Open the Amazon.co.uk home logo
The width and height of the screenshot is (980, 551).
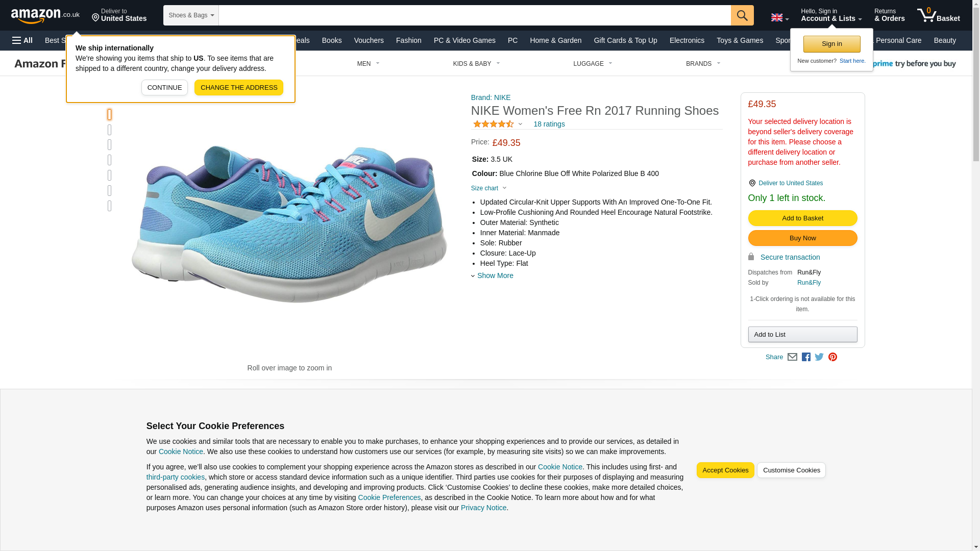(45, 15)
